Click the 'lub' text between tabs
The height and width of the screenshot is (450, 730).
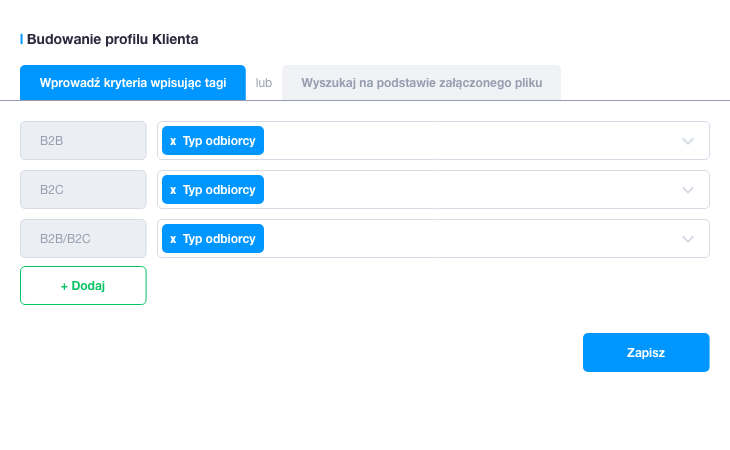(264, 83)
